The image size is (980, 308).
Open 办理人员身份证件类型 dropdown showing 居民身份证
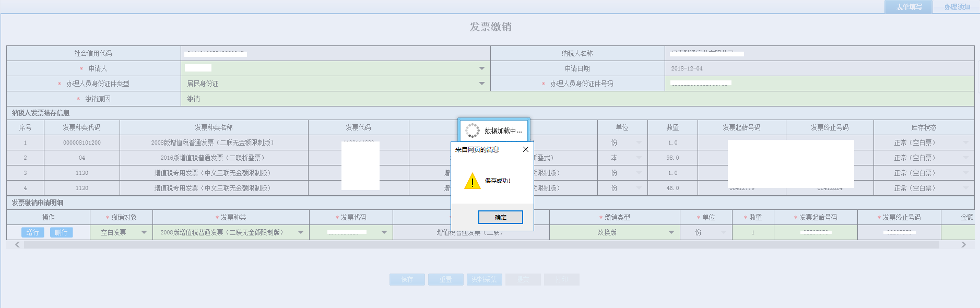(481, 84)
